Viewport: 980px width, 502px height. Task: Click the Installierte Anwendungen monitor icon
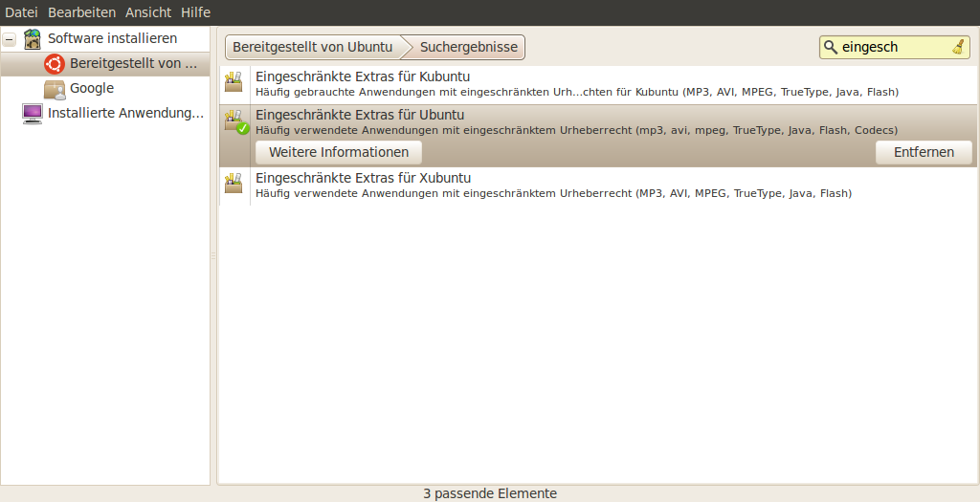33,114
